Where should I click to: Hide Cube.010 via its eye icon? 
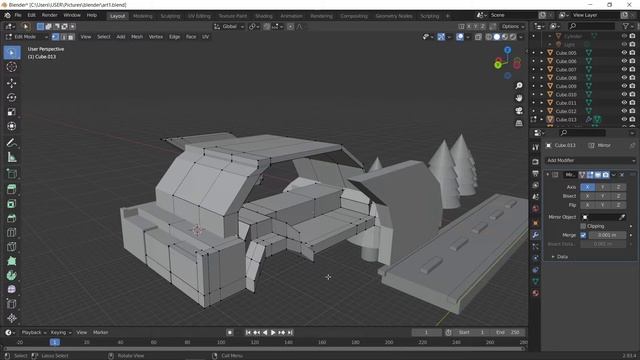624,94
